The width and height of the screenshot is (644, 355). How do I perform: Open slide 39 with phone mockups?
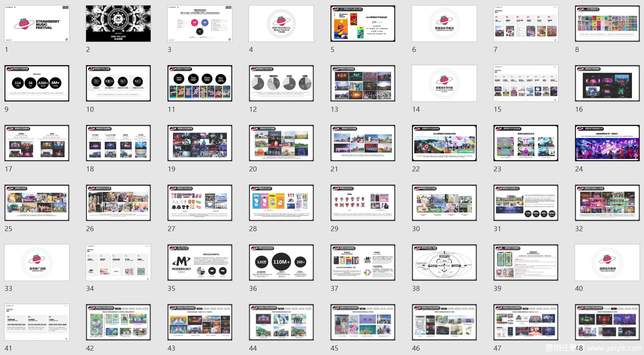coord(526,263)
